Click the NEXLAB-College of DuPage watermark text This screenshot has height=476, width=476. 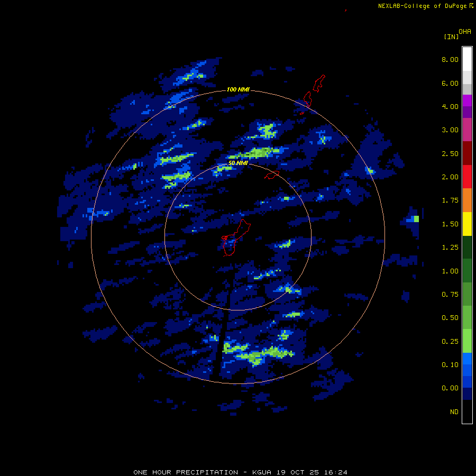(426, 6)
